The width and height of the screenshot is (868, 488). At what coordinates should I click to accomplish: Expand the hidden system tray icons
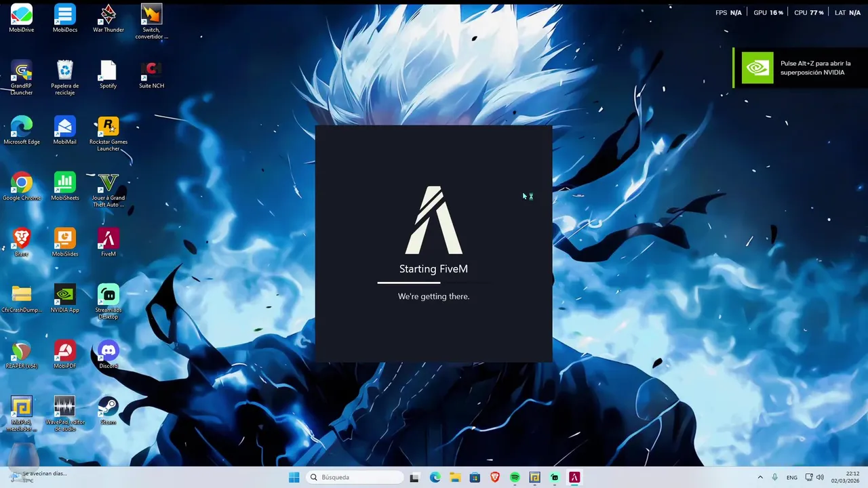760,477
